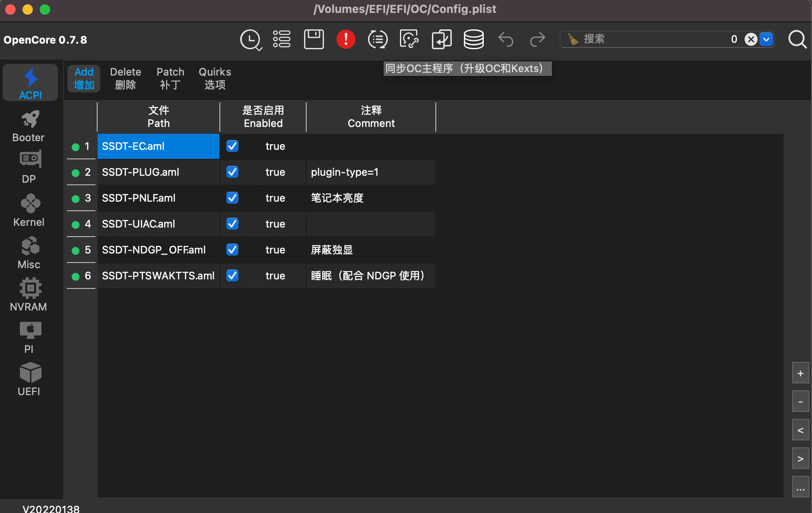812x513 pixels.
Task: Click the plugin-type=1 comment cell
Action: pyautogui.click(x=371, y=172)
